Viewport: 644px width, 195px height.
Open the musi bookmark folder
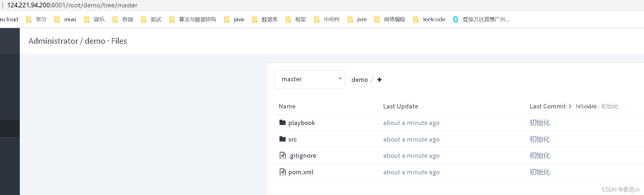(x=65, y=19)
